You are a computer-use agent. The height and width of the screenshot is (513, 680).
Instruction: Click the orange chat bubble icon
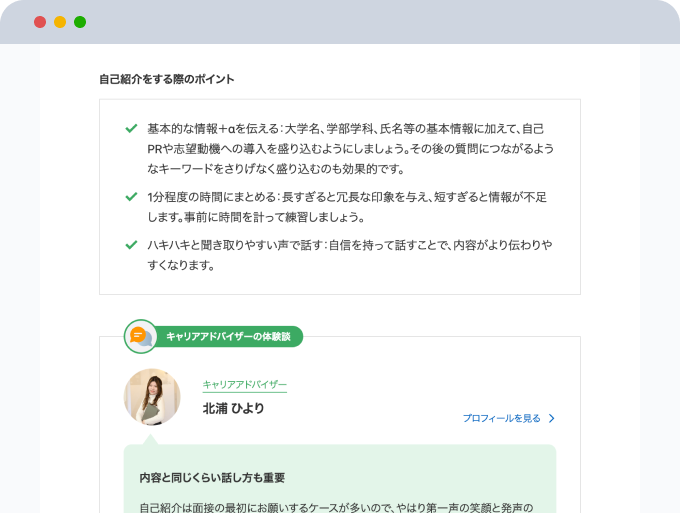coord(140,336)
